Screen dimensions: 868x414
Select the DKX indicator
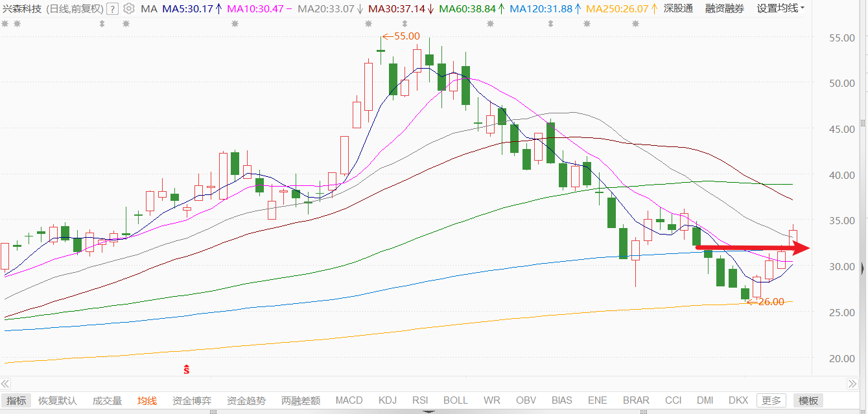pos(738,400)
